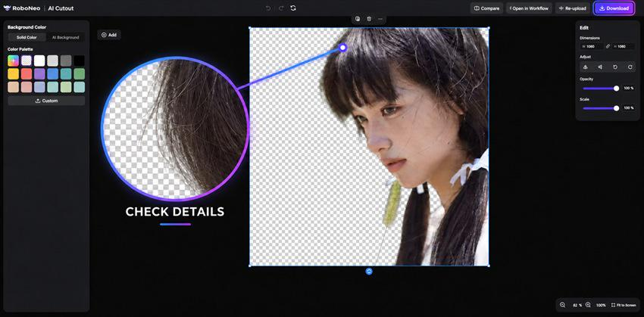This screenshot has width=644, height=317.
Task: Download the cutout image
Action: click(x=614, y=8)
